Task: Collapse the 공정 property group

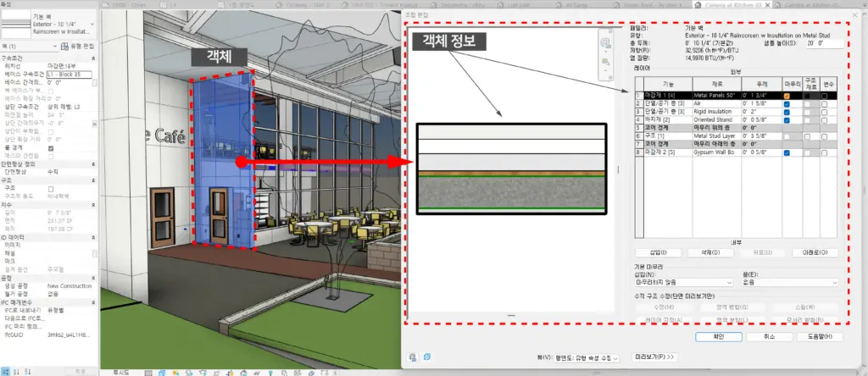Action: [93, 278]
